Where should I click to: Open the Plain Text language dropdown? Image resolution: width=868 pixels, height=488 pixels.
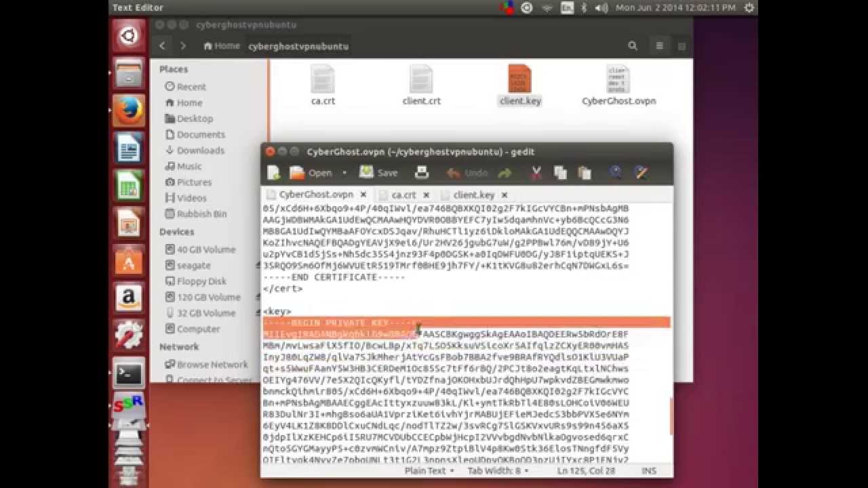[430, 470]
